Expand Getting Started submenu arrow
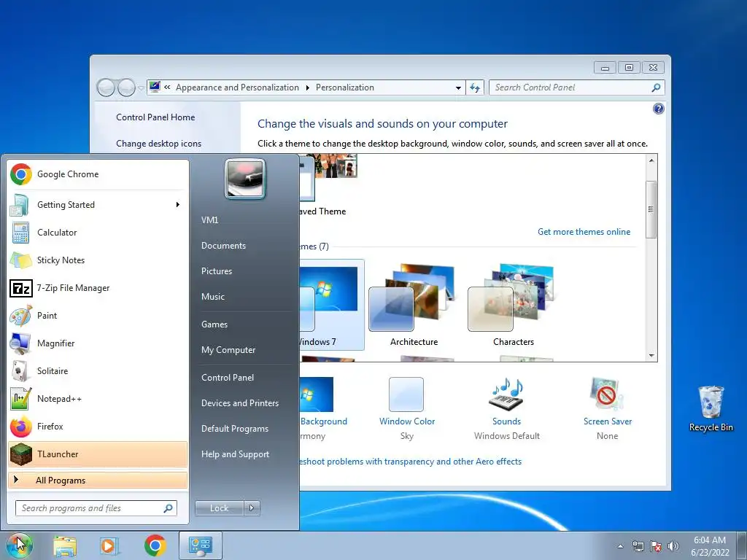The height and width of the screenshot is (560, 747). tap(178, 205)
